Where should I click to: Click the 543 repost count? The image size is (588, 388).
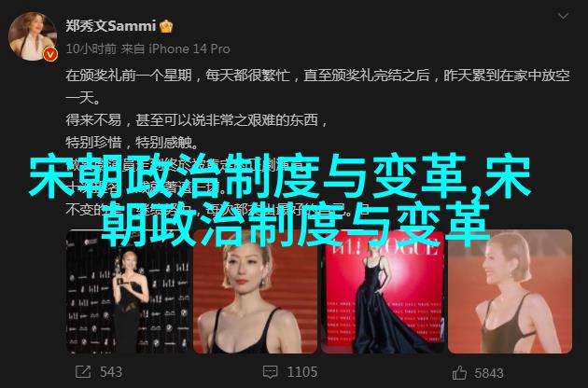coord(111,372)
